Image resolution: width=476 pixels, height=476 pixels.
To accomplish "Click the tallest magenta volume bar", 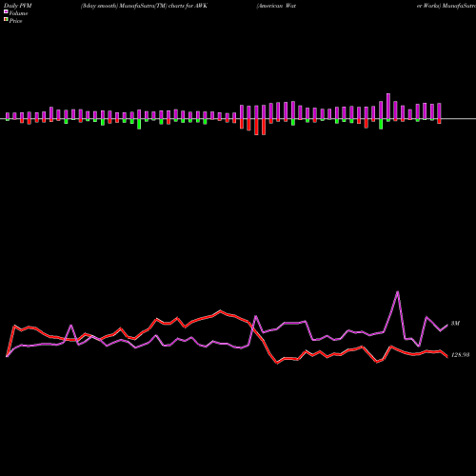I will point(388,107).
